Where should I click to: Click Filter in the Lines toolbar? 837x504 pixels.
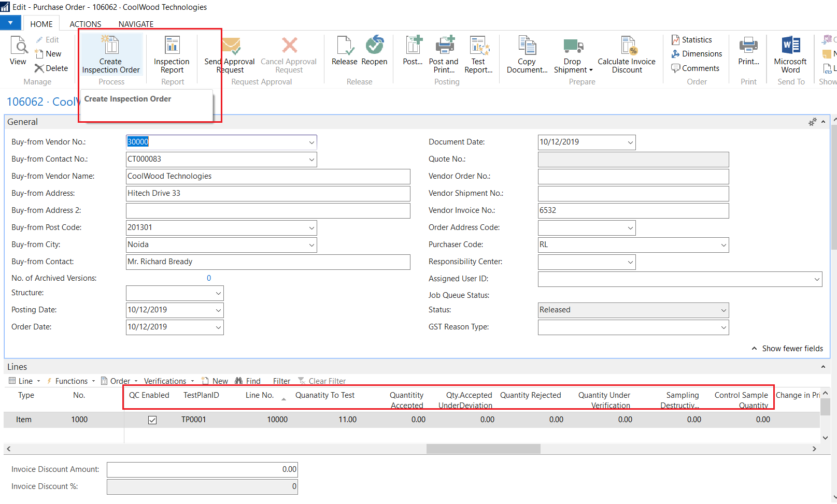tap(281, 381)
